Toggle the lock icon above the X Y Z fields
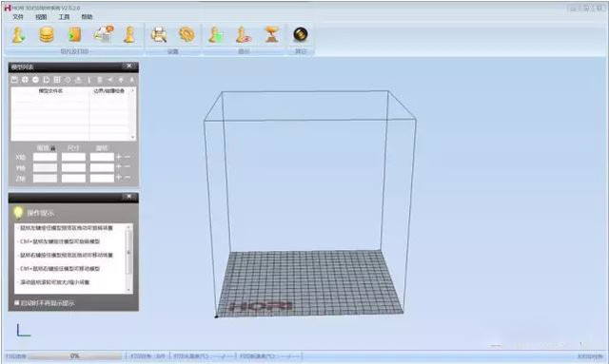 point(53,148)
